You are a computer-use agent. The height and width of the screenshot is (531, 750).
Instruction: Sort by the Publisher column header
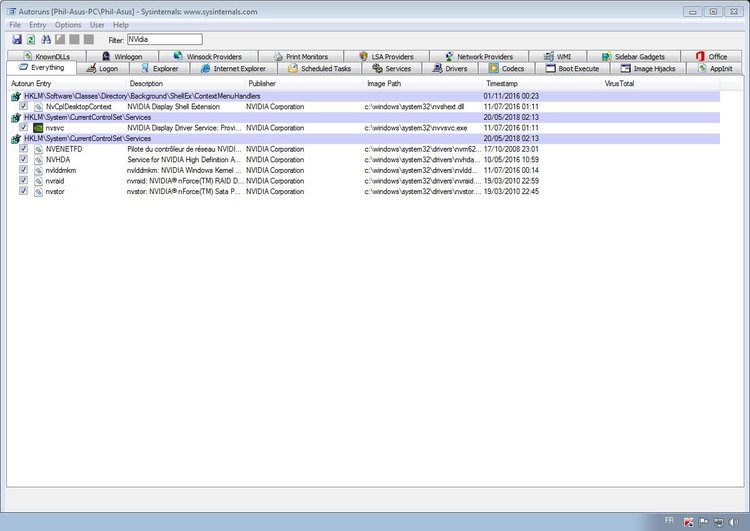[305, 83]
